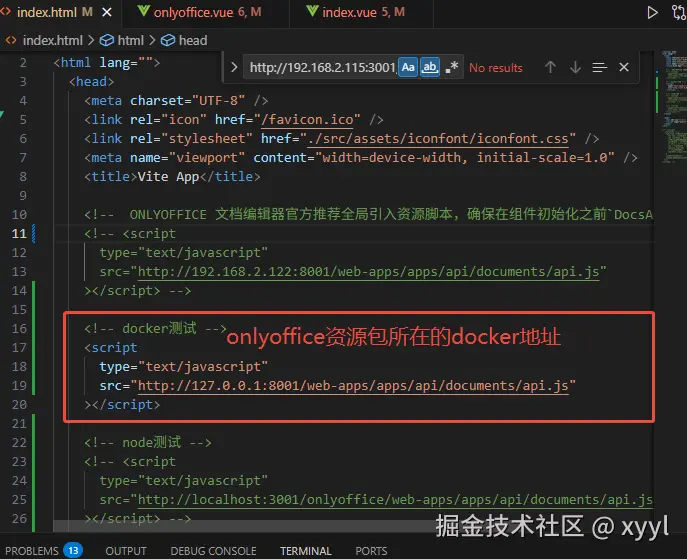This screenshot has width=687, height=559.
Task: Open the OUTPUT panel tab
Action: (126, 551)
